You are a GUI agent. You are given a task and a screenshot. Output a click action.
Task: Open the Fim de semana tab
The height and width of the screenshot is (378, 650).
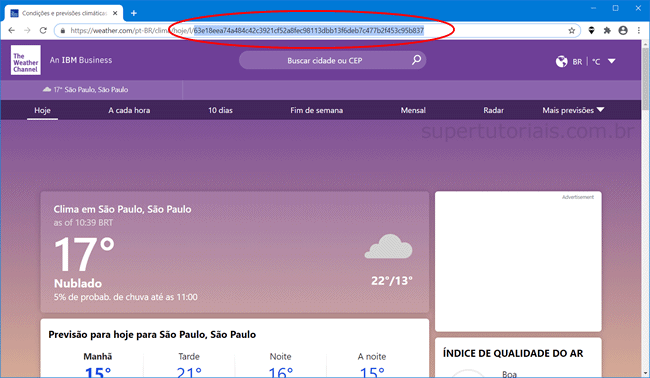pos(316,110)
